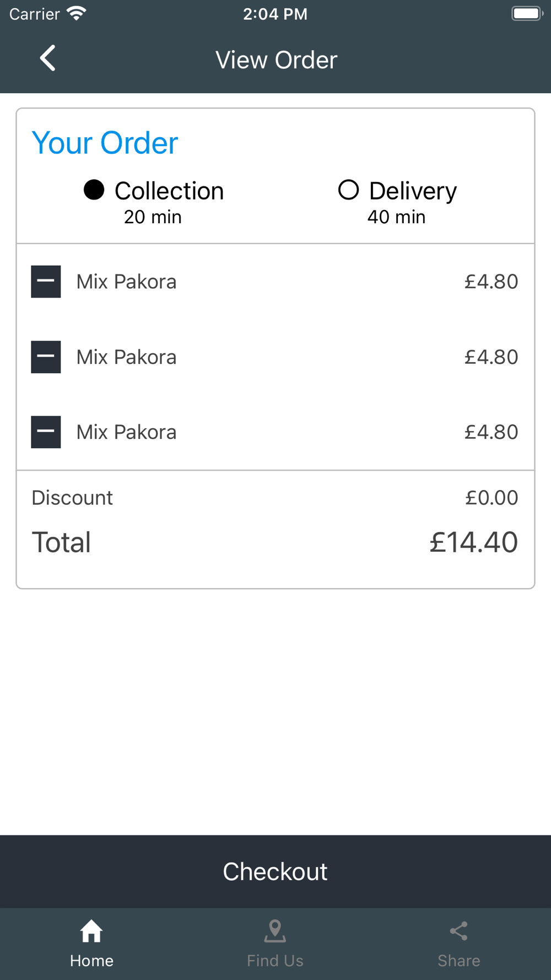Tap the Home house icon

[x=91, y=931]
